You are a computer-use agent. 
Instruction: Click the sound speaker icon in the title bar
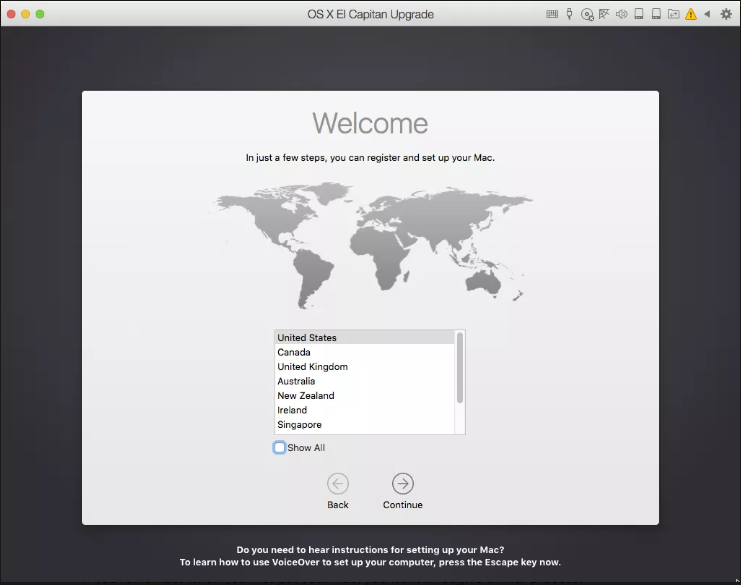621,14
